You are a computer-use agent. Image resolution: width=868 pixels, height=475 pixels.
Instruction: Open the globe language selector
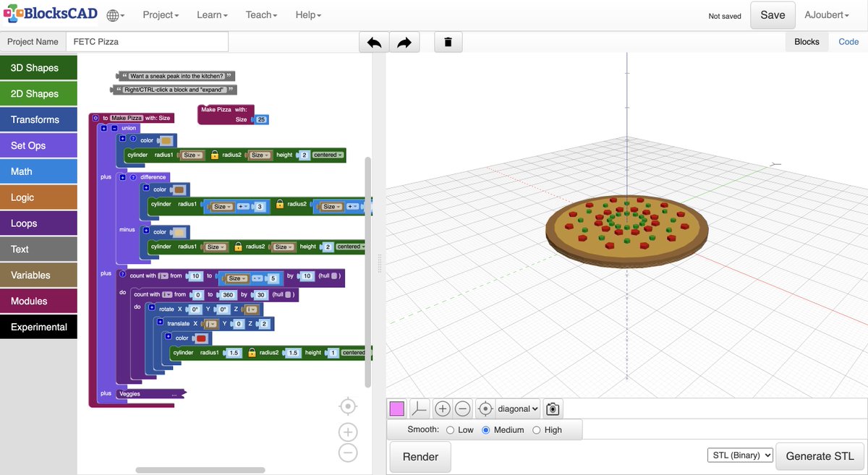pos(114,14)
